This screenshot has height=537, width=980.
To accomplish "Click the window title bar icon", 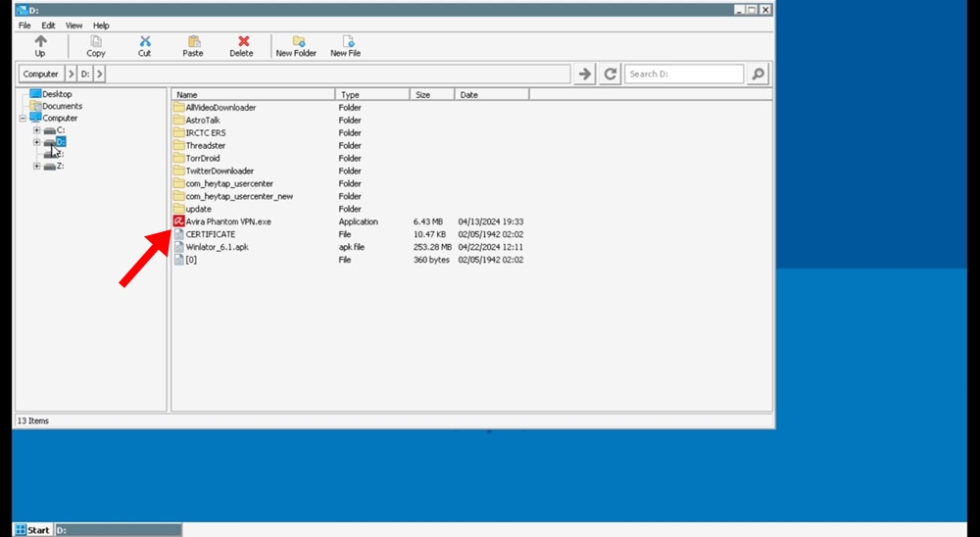I will click(22, 10).
